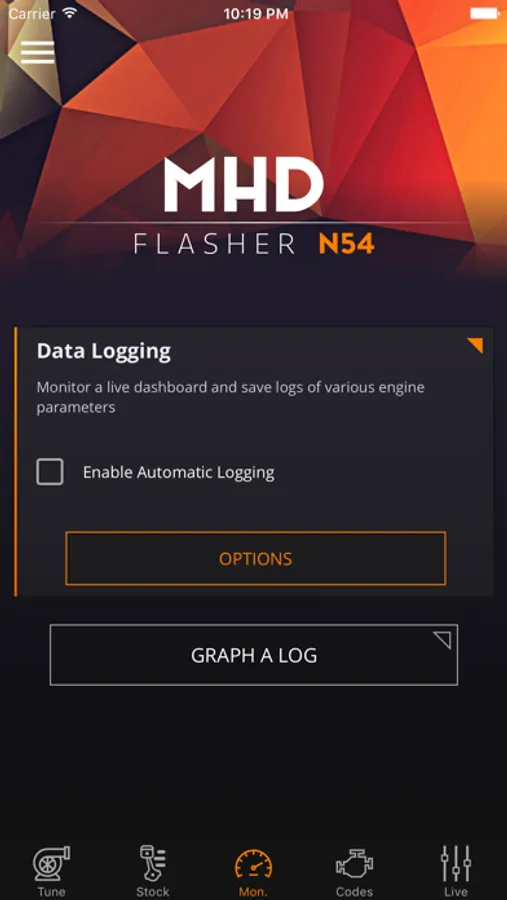Open the hamburger menu
The image size is (507, 900).
(37, 52)
